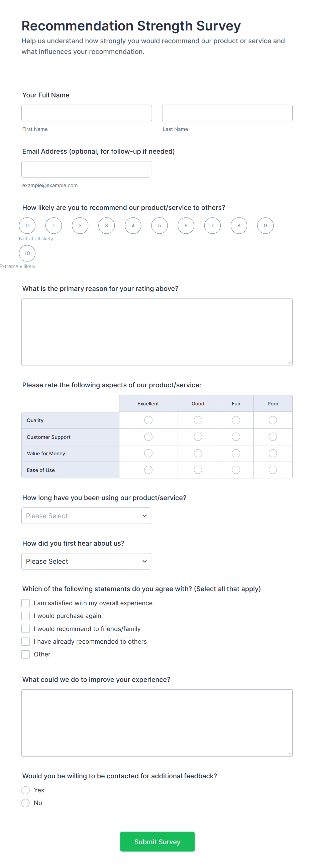Click into the Last Name field
The height and width of the screenshot is (868, 311).
[x=227, y=113]
